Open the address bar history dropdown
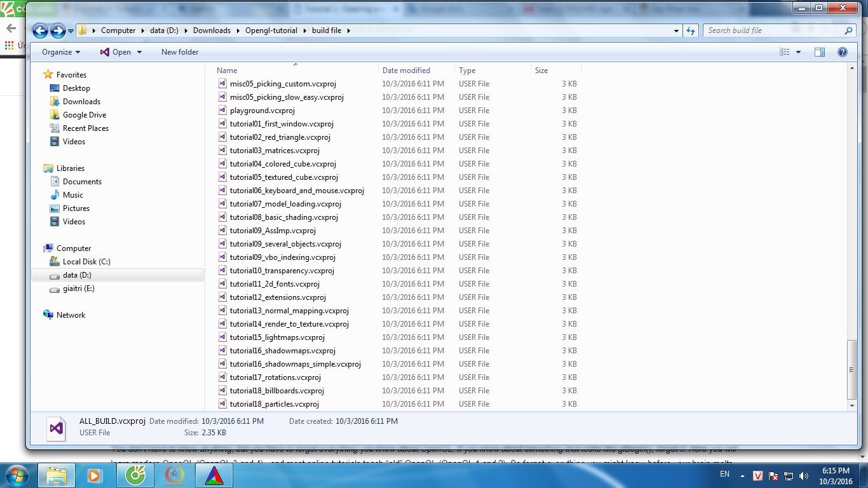 676,30
